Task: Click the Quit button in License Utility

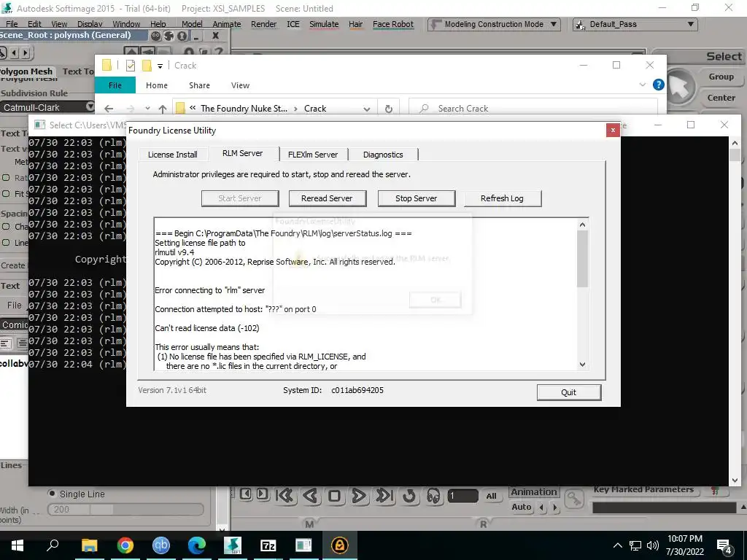Action: tap(569, 392)
